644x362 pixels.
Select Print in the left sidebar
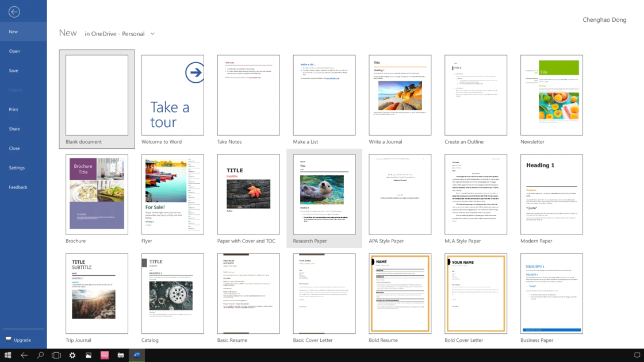pos(14,109)
